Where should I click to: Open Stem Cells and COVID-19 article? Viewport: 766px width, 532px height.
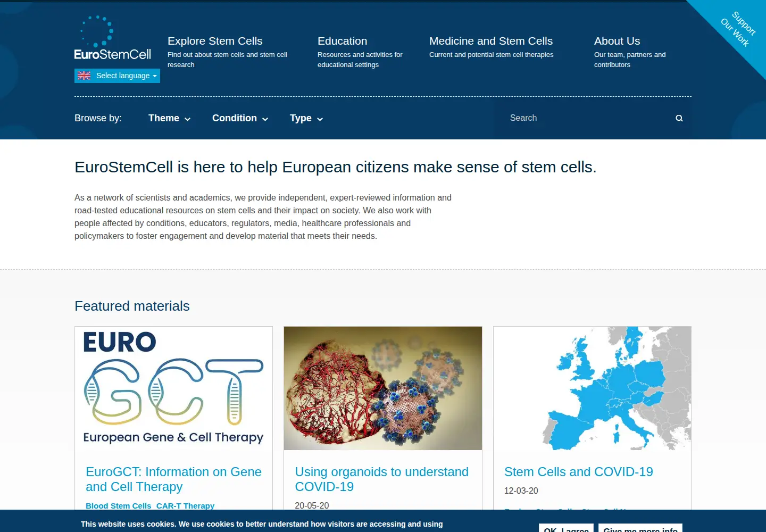579,472
